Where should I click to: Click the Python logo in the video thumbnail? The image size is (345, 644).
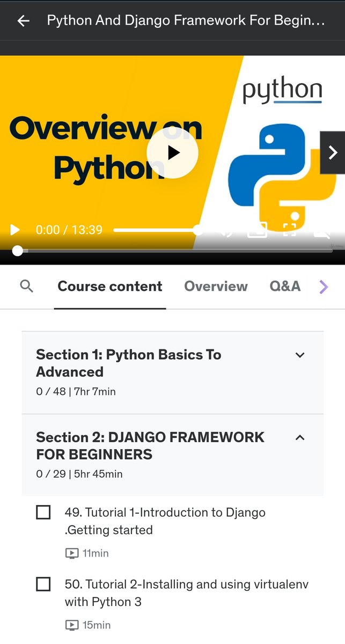point(282,177)
